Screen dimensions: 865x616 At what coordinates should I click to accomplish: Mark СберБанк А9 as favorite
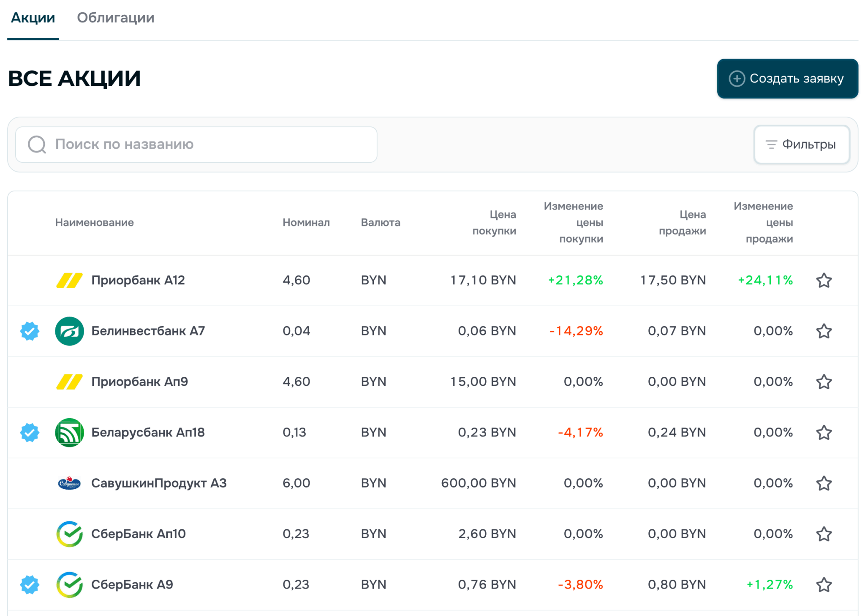(x=824, y=585)
